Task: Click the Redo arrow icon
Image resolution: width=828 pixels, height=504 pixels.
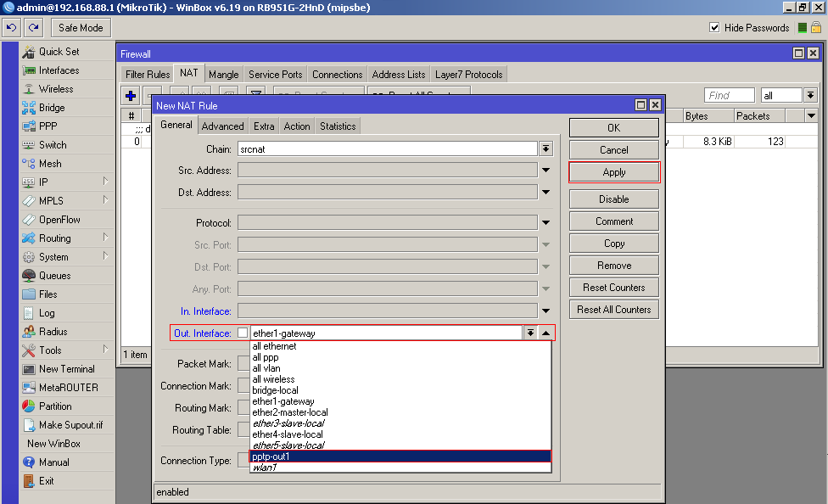Action: coord(34,27)
